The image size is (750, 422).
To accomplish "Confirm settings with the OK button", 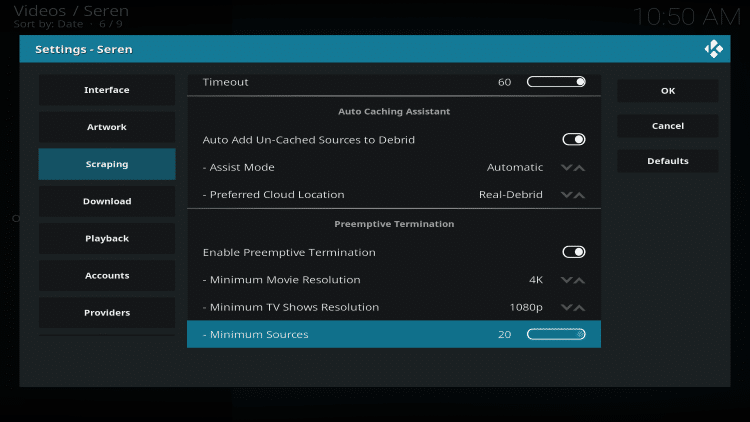I will tap(668, 90).
